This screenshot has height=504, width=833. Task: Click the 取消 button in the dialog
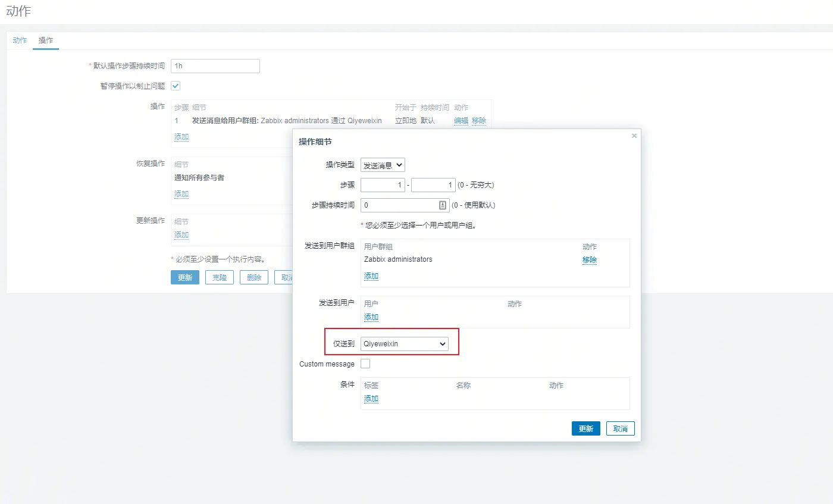point(620,428)
